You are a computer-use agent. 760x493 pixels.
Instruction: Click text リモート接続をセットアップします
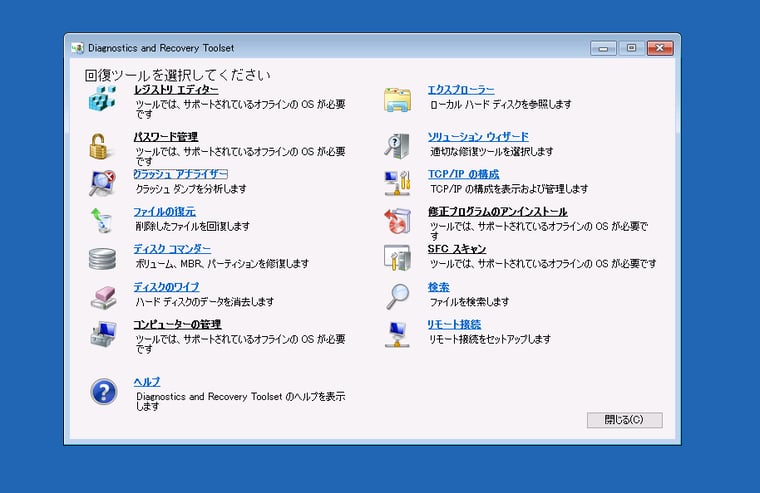click(x=490, y=339)
